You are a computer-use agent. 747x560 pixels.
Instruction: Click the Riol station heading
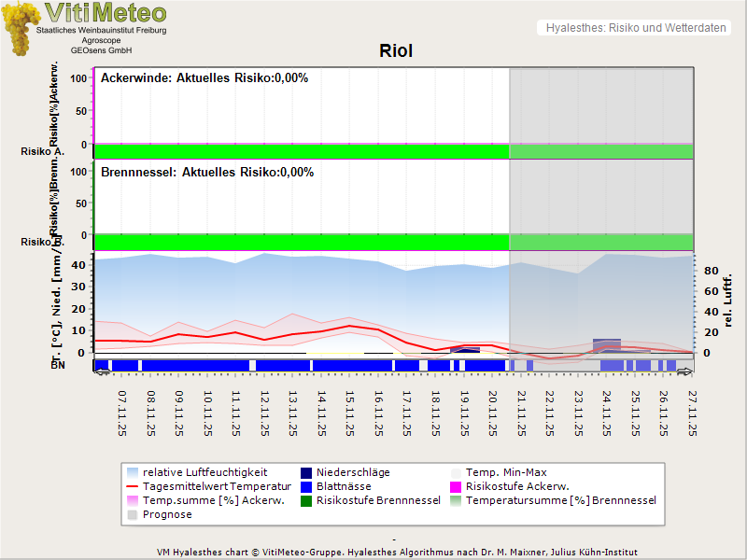coord(396,51)
